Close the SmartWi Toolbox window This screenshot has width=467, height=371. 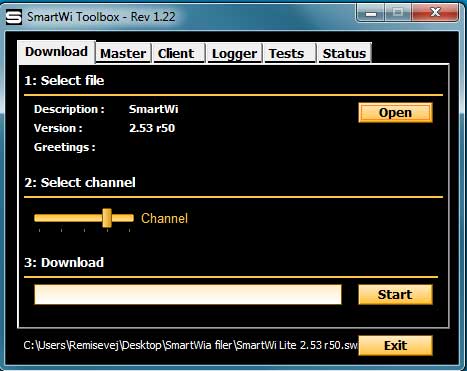coord(435,13)
